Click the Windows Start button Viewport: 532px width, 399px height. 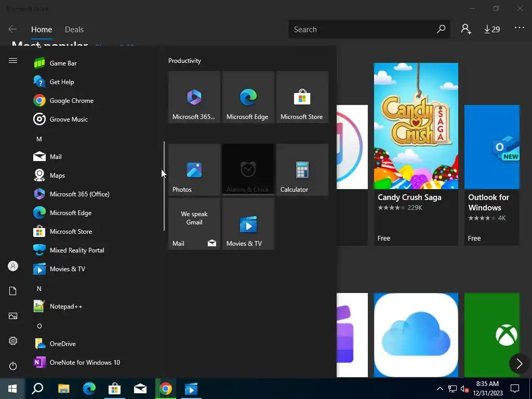pos(12,389)
